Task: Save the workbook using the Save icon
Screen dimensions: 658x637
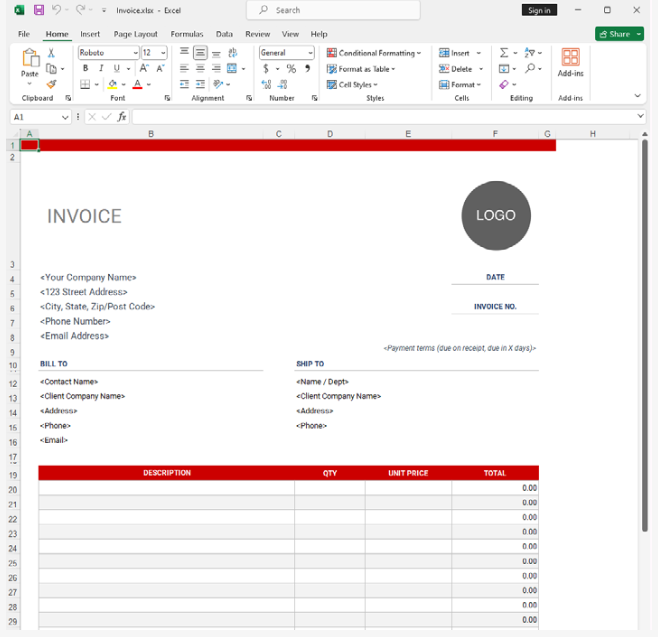Action: pos(39,10)
